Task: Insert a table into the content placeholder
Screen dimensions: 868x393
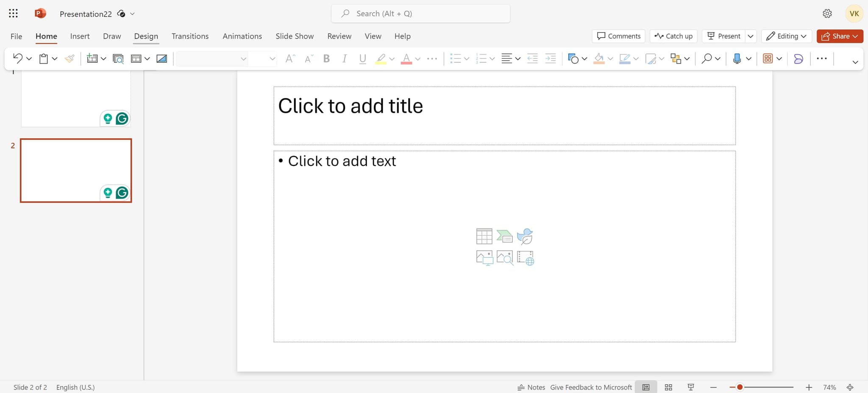Action: (484, 236)
